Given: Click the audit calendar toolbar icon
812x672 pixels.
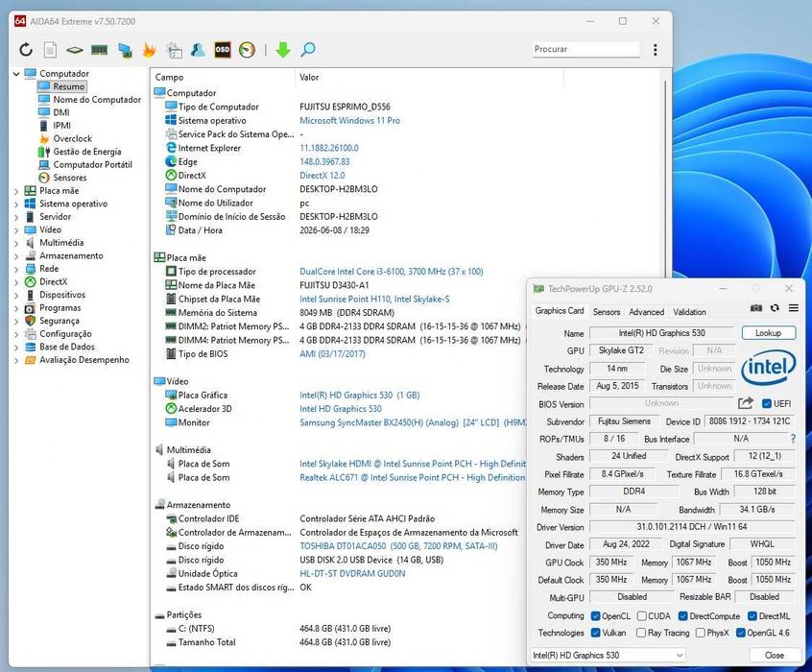Looking at the screenshot, I should (x=174, y=50).
